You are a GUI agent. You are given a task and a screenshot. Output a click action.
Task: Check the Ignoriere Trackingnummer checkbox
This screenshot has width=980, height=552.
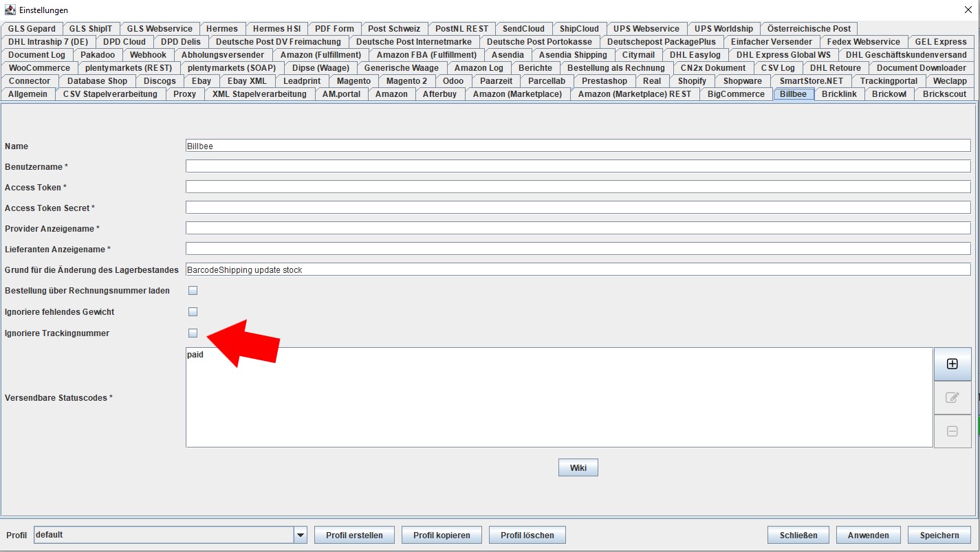[x=193, y=333]
